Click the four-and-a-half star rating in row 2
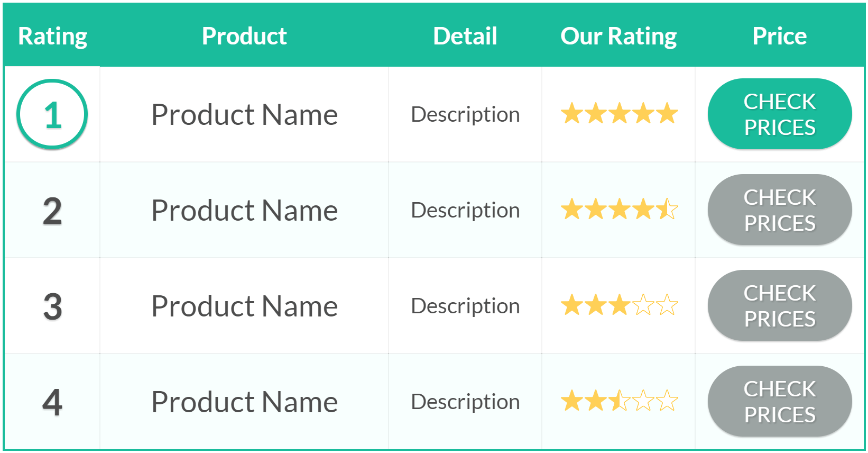 tap(619, 210)
